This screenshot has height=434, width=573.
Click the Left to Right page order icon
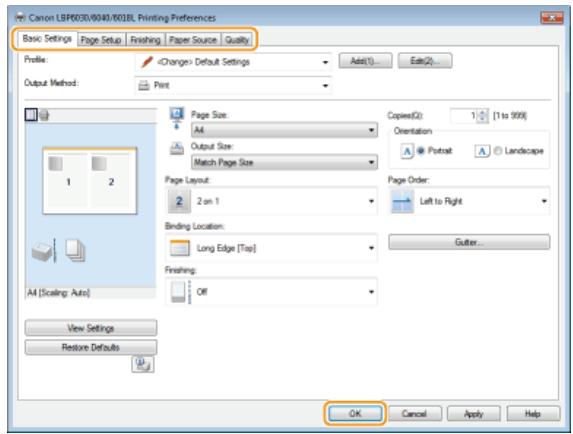coord(402,201)
